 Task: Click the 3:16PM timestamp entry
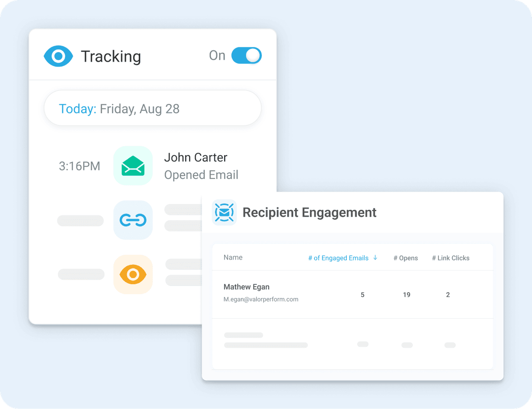79,166
